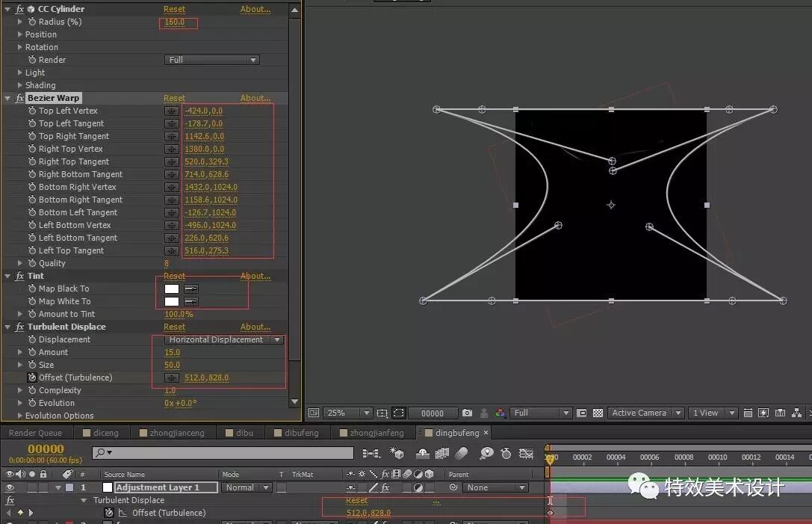Toggle mask and shape path visibility icon
The width and height of the screenshot is (812, 524).
coord(399,413)
